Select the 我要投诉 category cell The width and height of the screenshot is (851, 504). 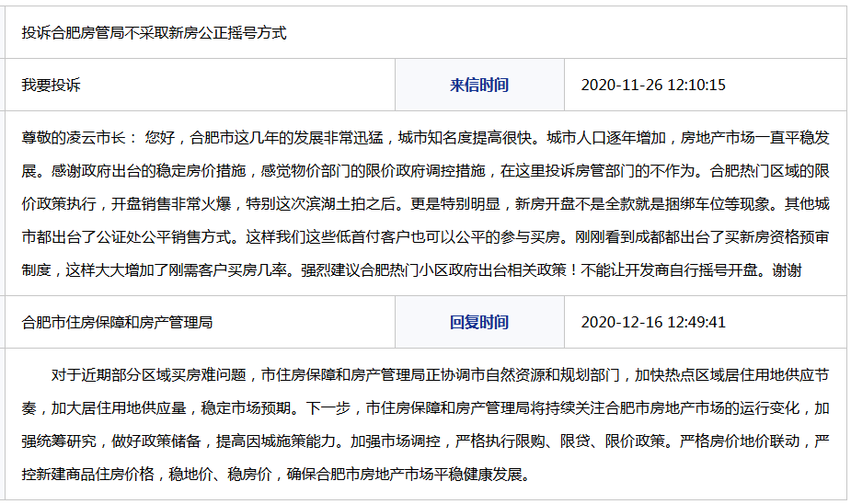52,86
